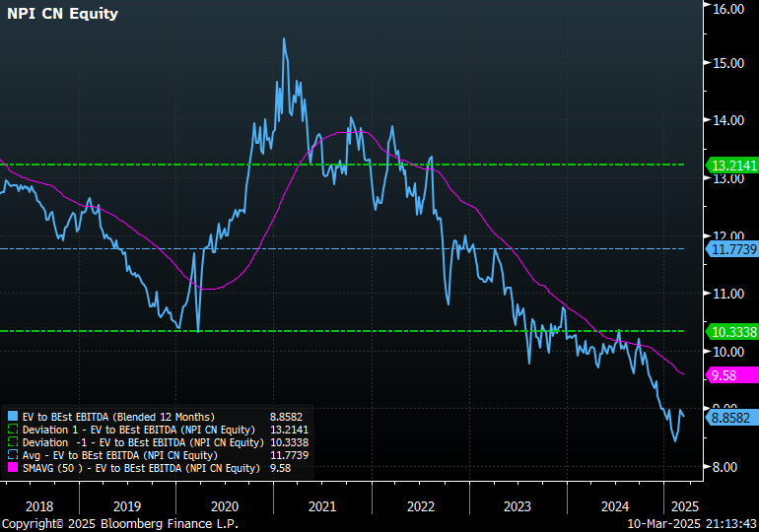This screenshot has width=759, height=532.
Task: Click the legend value 10.3338
Action: coord(289,442)
